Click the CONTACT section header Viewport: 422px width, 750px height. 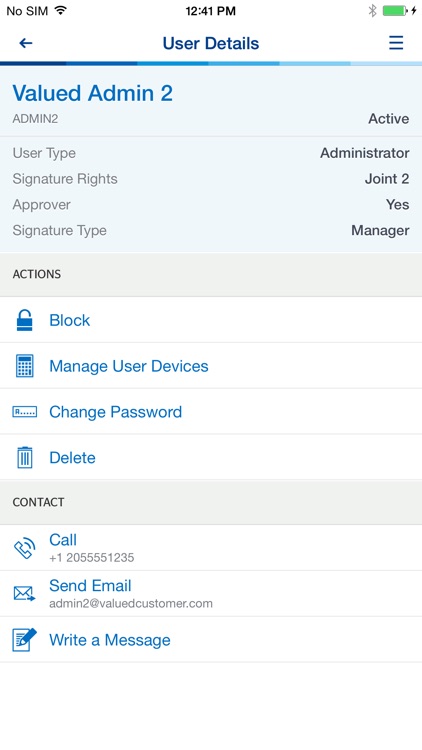tap(38, 502)
